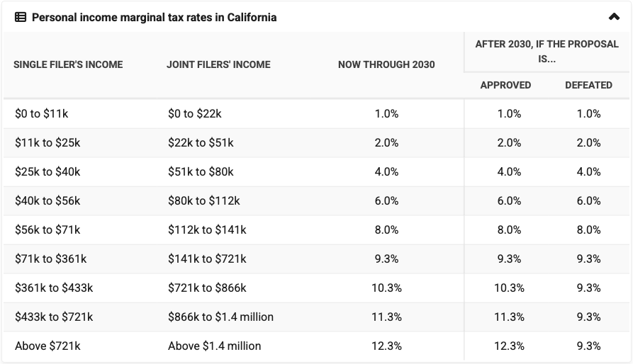
Task: Click the $866k to $1.4 million cell
Action: pyautogui.click(x=220, y=317)
